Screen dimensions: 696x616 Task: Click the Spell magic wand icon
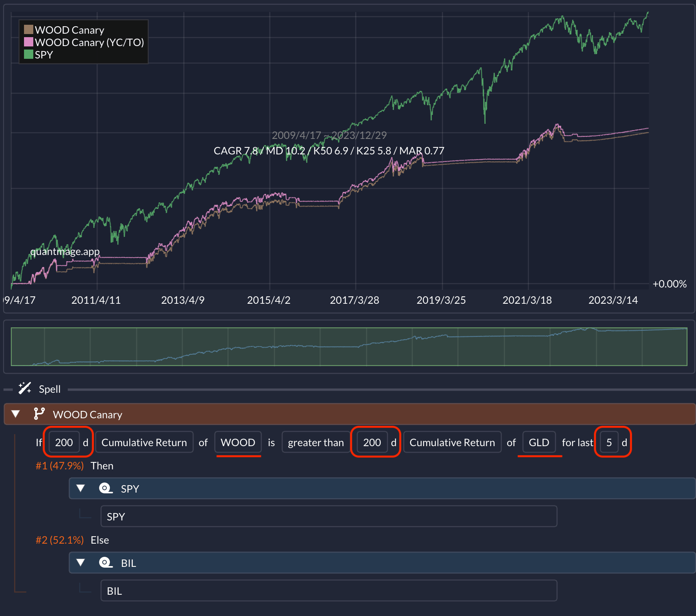[x=25, y=388]
